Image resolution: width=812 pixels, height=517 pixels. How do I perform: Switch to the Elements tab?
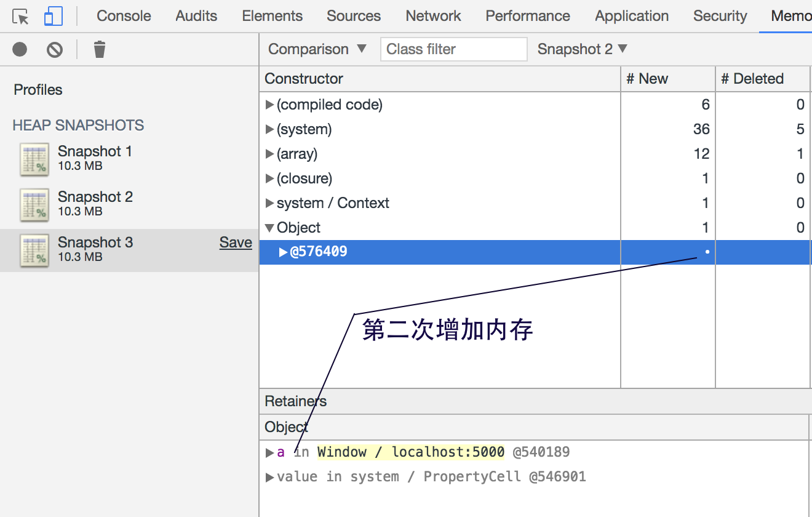coord(272,16)
